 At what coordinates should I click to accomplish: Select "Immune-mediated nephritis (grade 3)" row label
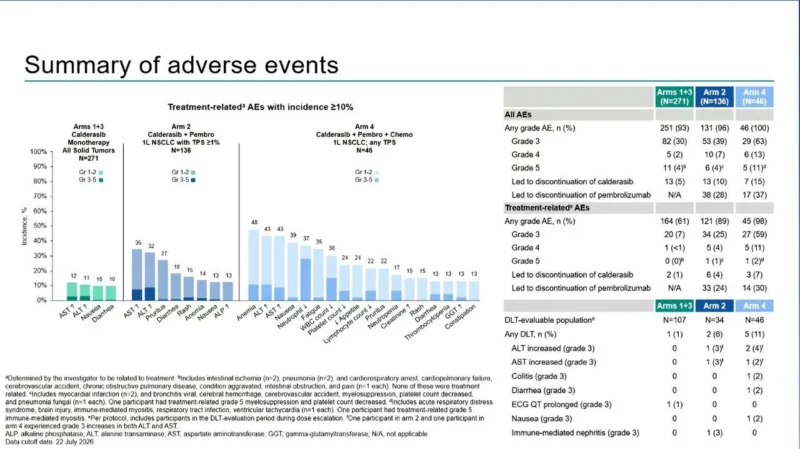pyautogui.click(x=575, y=433)
